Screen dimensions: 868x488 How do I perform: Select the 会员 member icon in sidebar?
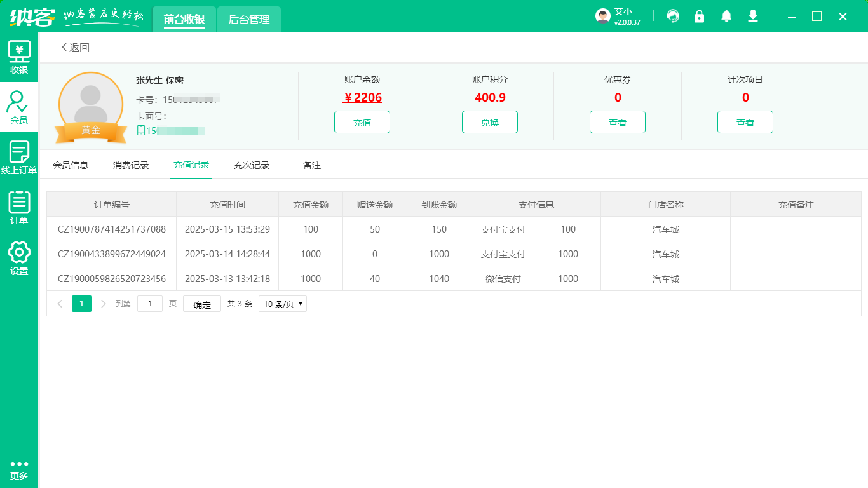point(19,104)
